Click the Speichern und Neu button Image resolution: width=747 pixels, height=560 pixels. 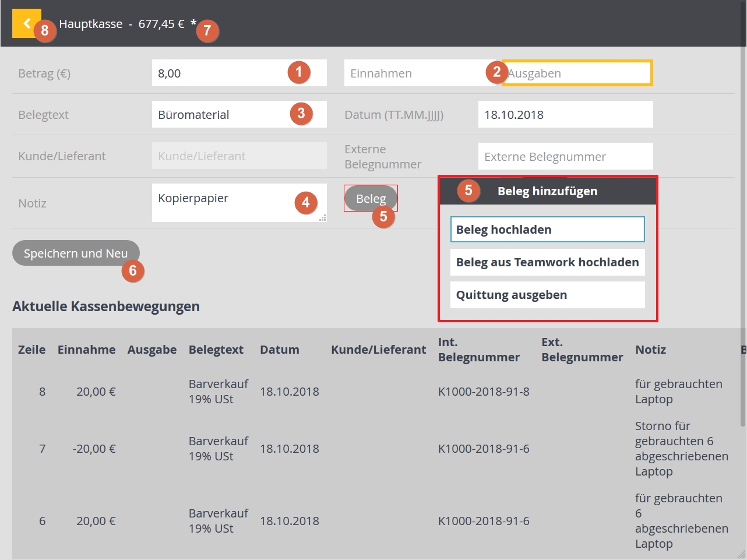coord(76,253)
